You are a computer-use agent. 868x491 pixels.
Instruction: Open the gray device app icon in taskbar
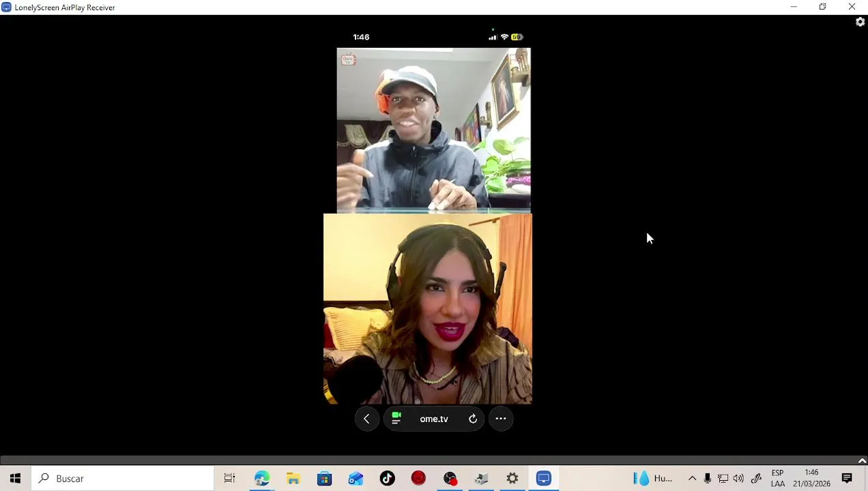[482, 479]
